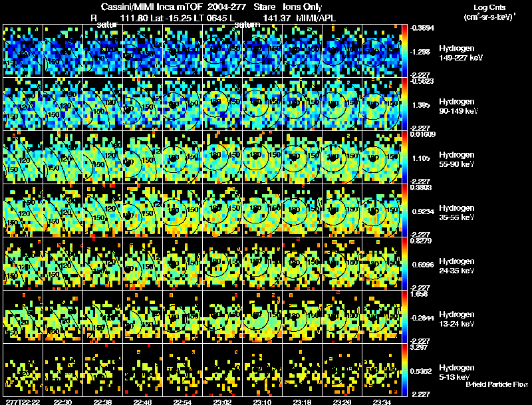
Task: Click the "23:34" time axis label
Action: coord(382,402)
